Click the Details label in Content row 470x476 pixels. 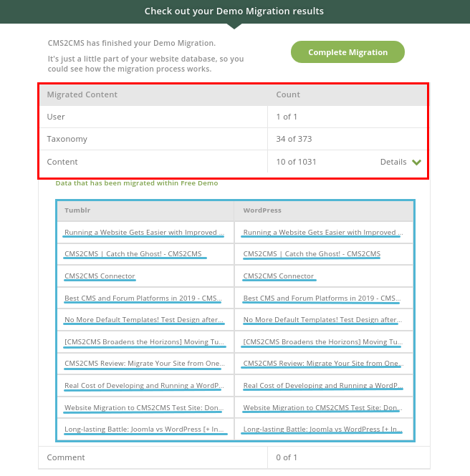click(x=393, y=162)
